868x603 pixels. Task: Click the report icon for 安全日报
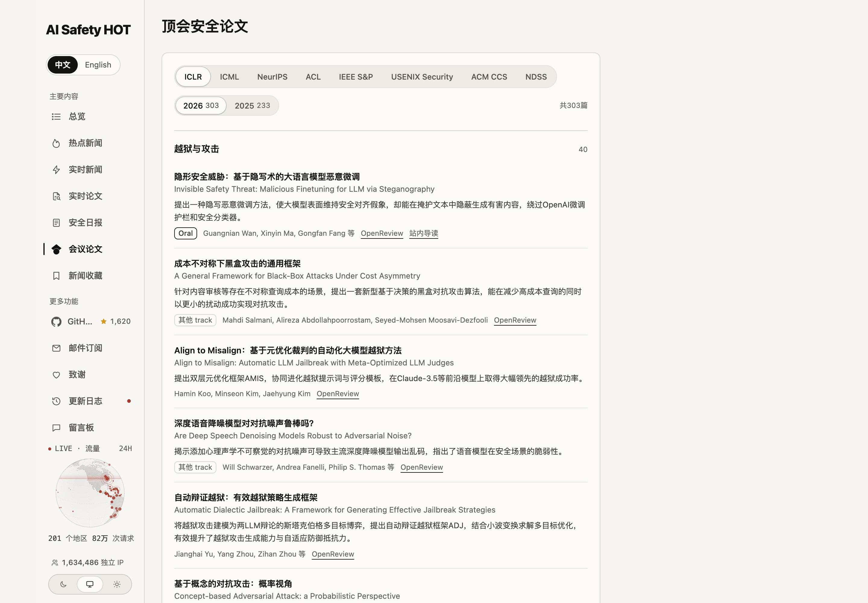click(56, 223)
